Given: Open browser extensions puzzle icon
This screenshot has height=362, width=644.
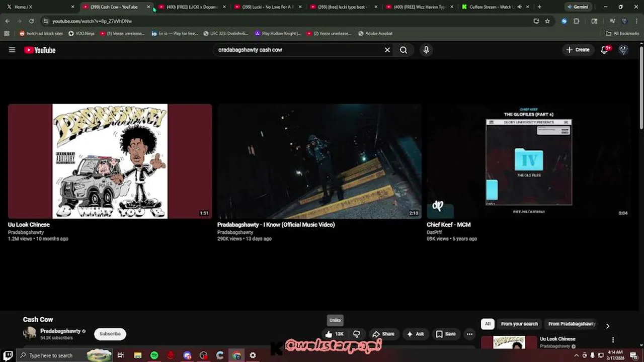Looking at the screenshot, I should (577, 21).
